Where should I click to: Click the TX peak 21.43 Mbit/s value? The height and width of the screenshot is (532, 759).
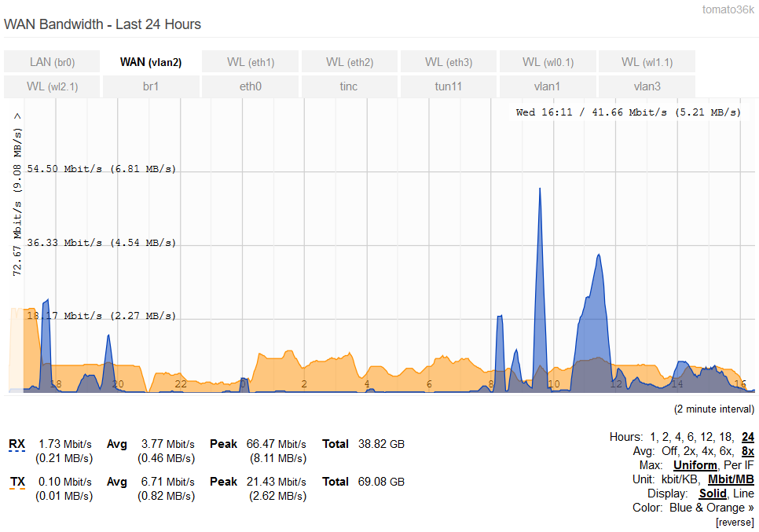pyautogui.click(x=276, y=482)
